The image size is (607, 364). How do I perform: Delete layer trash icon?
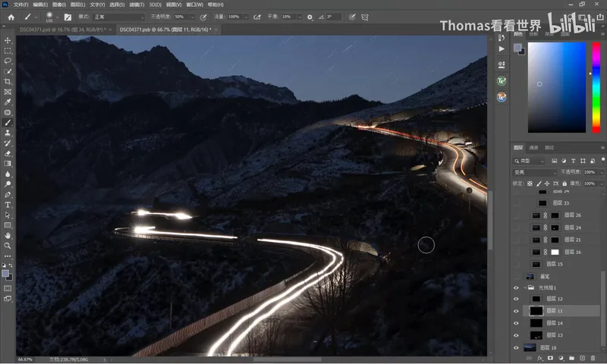point(593,358)
